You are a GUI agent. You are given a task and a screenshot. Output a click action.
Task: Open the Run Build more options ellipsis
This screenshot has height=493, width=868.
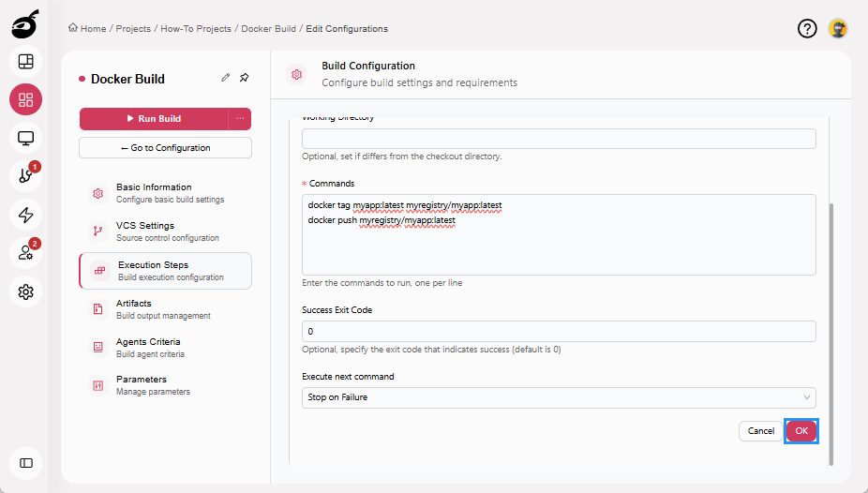(x=240, y=118)
